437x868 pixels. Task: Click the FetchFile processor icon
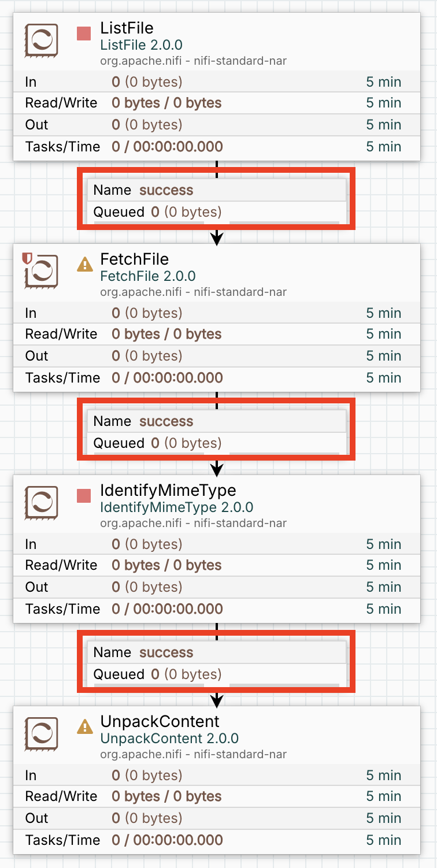coord(42,272)
